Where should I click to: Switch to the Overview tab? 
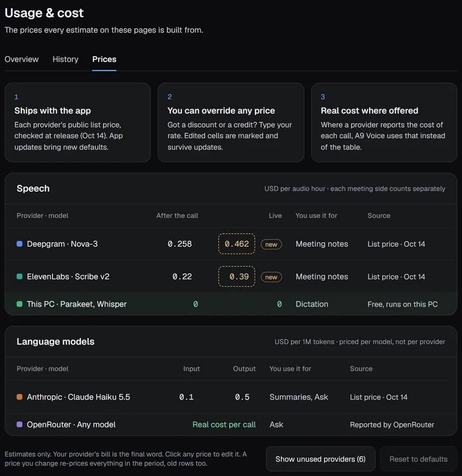tap(22, 59)
